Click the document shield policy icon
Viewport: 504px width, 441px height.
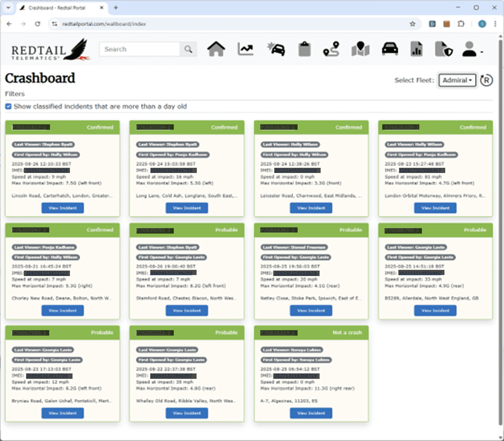[443, 49]
